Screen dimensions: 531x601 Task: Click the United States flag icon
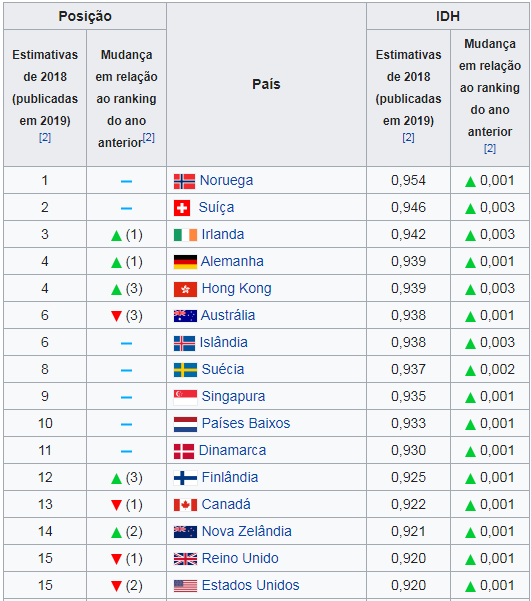point(185,586)
